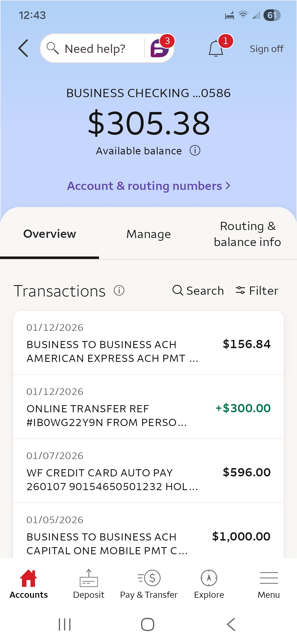This screenshot has height=644, width=297.
Task: Expand Account & routing numbers link
Action: click(148, 186)
